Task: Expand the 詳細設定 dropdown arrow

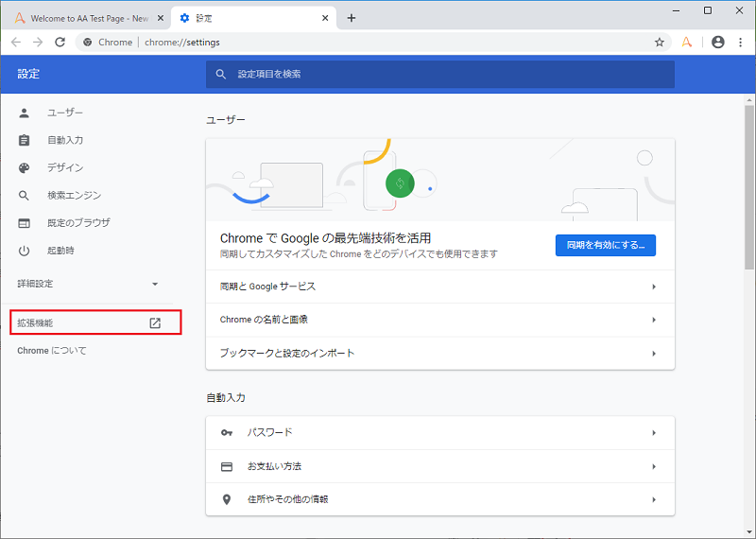Action: point(155,284)
